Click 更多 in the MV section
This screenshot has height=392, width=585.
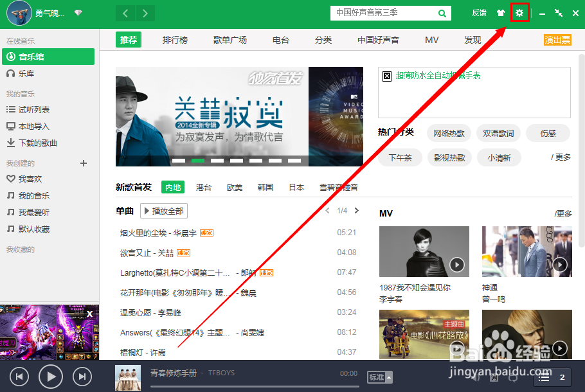point(563,214)
